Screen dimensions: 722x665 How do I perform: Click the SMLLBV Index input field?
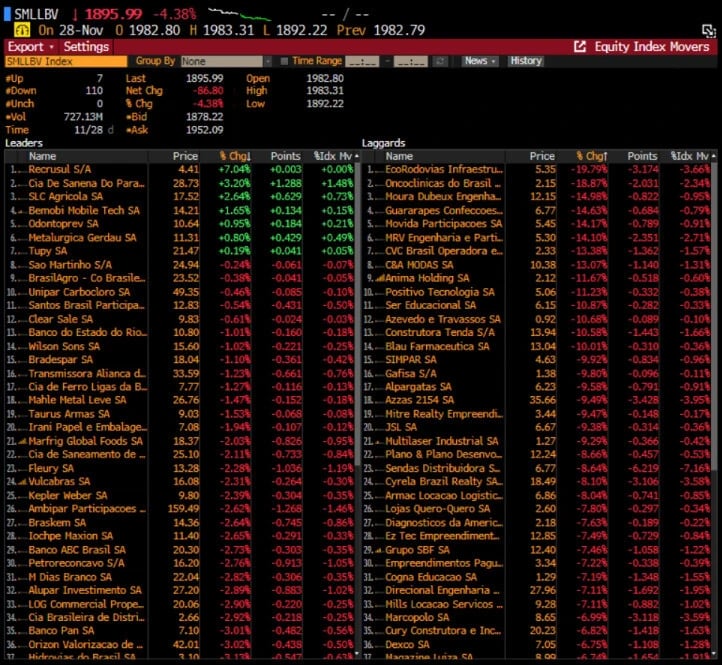pyautogui.click(x=66, y=61)
